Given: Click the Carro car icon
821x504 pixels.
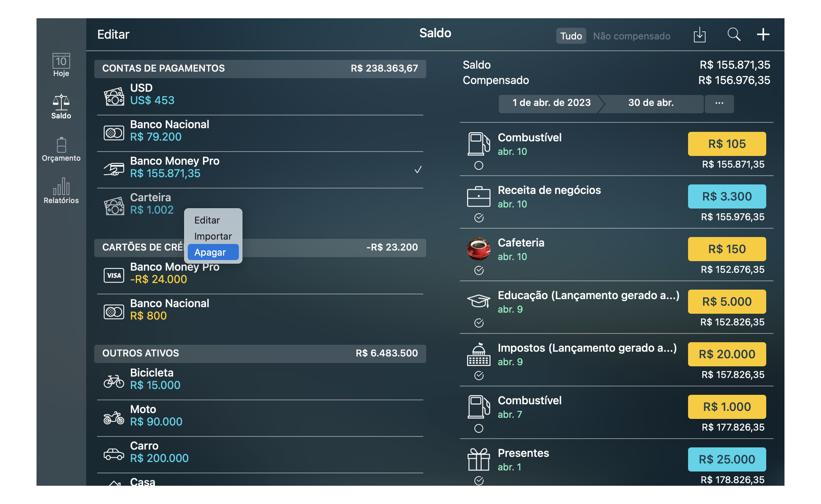Looking at the screenshot, I should click(114, 454).
